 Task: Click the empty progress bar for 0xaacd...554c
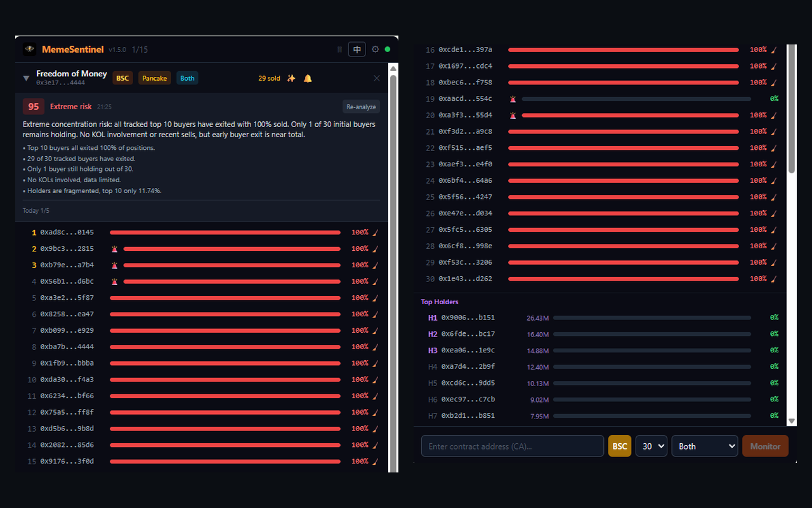[636, 99]
